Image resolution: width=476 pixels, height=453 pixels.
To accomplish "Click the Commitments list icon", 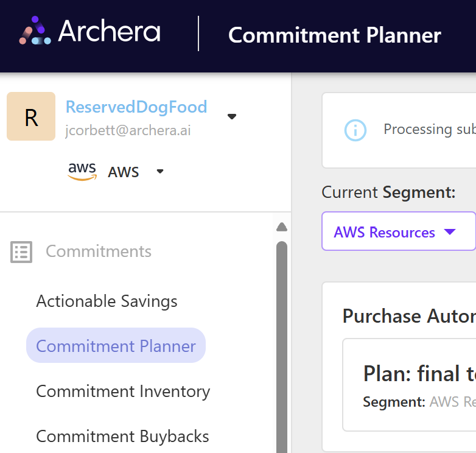I will click(21, 251).
